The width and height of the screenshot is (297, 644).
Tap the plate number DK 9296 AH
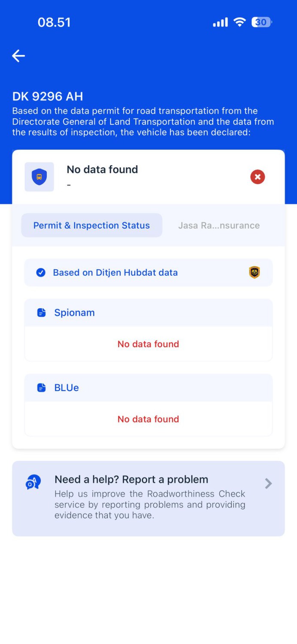pos(47,96)
